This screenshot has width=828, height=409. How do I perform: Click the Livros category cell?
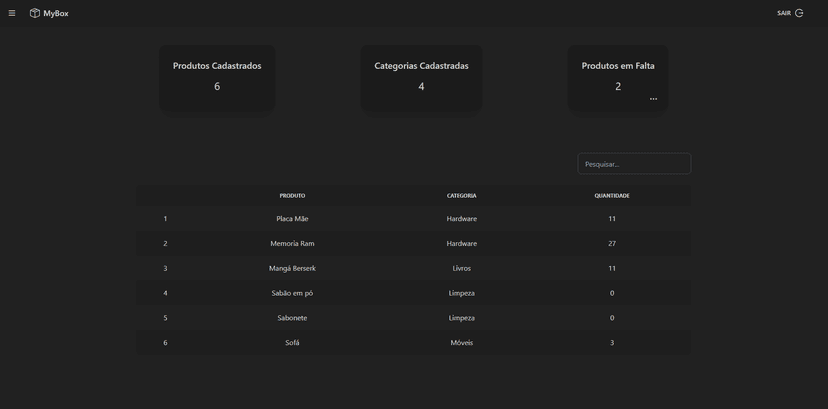click(x=461, y=268)
